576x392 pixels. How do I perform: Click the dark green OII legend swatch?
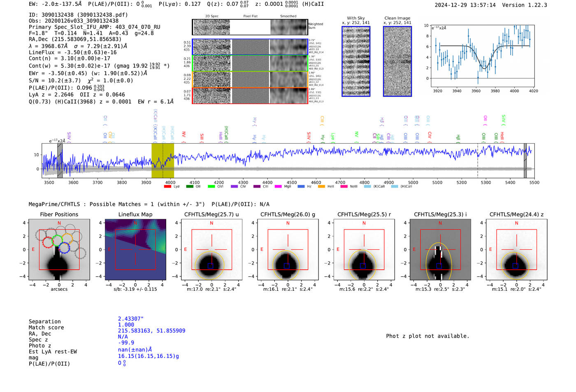[190, 186]
